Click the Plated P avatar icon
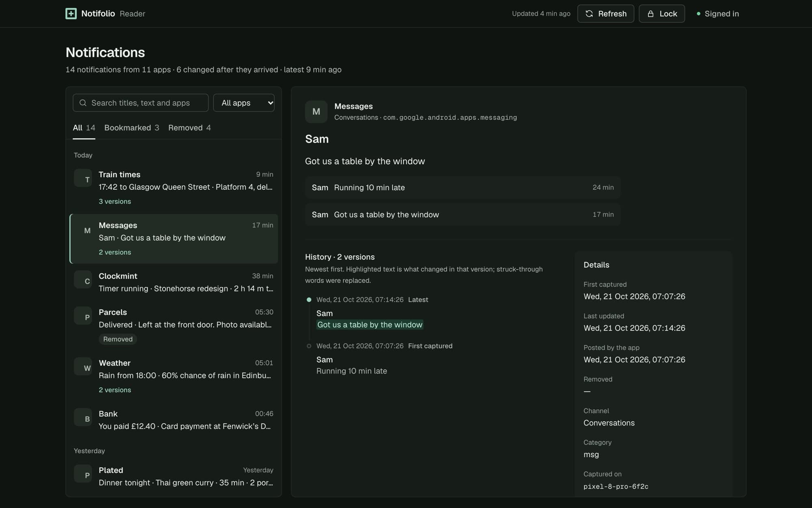This screenshot has height=508, width=812. pyautogui.click(x=83, y=474)
